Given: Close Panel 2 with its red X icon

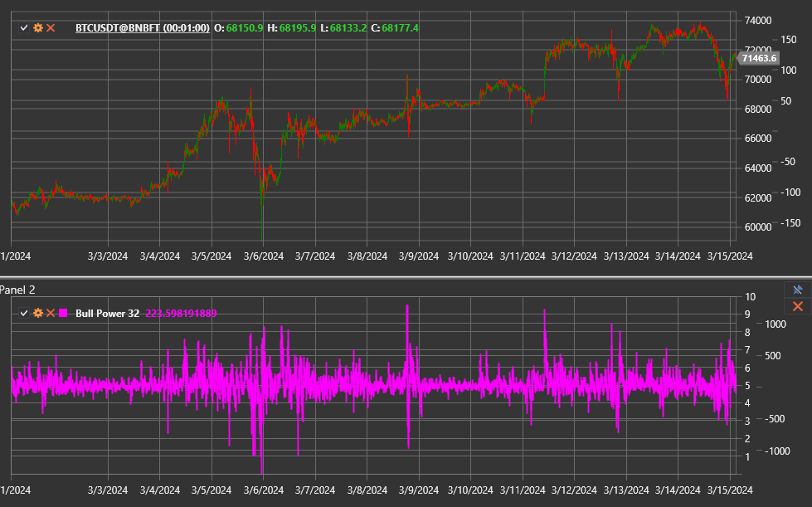Looking at the screenshot, I should tap(796, 306).
